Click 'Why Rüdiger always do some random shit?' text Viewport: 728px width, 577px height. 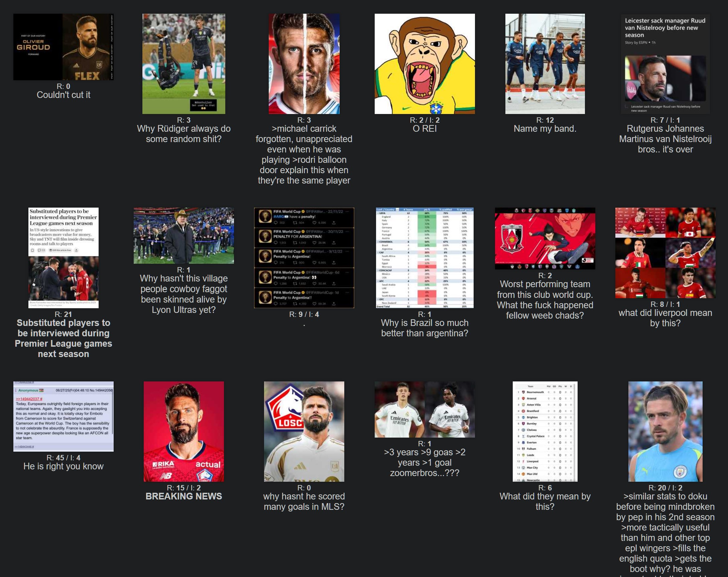[184, 134]
